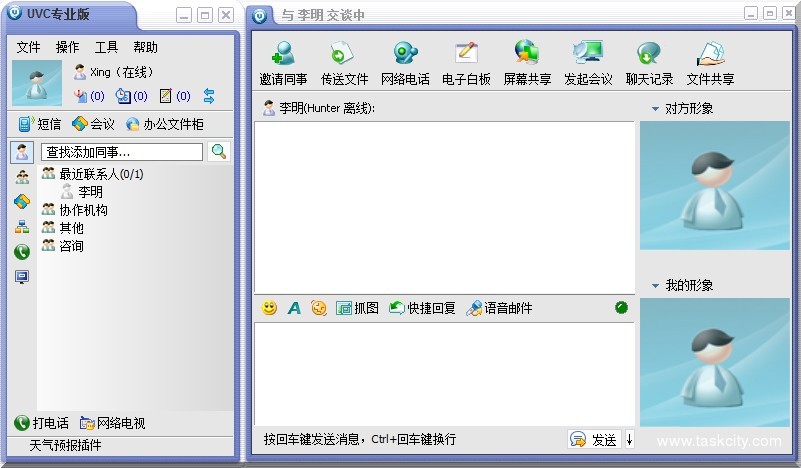This screenshot has width=801, height=468.
Task: Click 抓图 screen capture button
Action: (x=357, y=308)
